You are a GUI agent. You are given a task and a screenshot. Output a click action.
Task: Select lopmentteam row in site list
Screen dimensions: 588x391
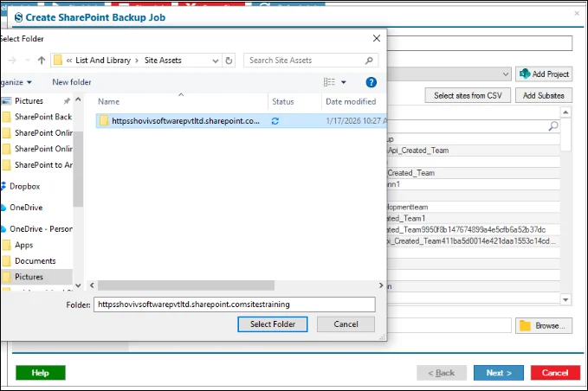point(473,207)
